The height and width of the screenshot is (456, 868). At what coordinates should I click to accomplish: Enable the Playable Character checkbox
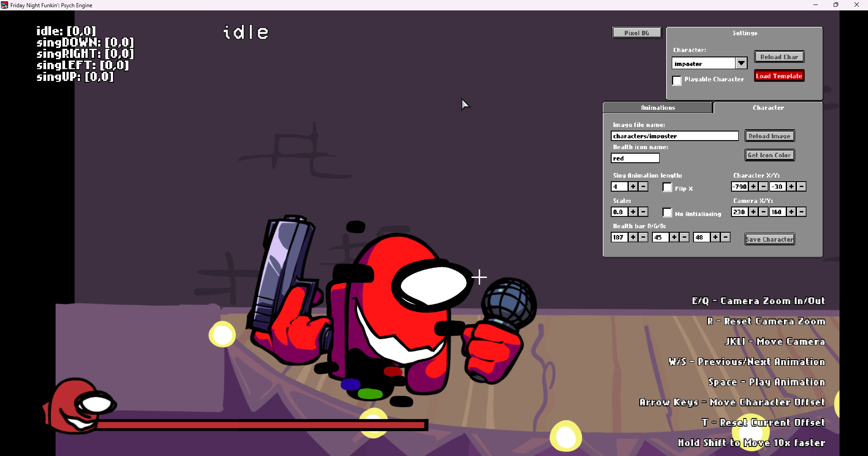(677, 80)
